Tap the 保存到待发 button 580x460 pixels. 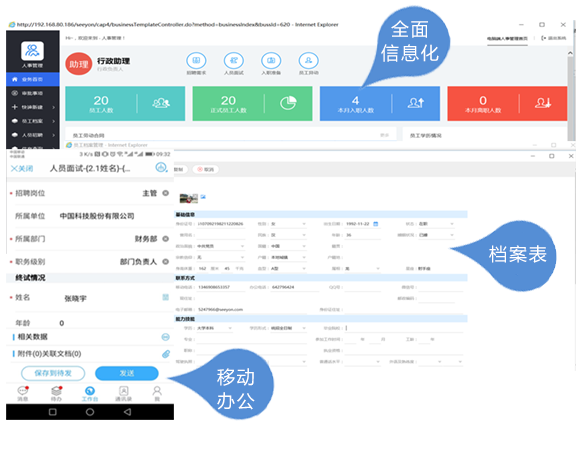[x=53, y=373]
